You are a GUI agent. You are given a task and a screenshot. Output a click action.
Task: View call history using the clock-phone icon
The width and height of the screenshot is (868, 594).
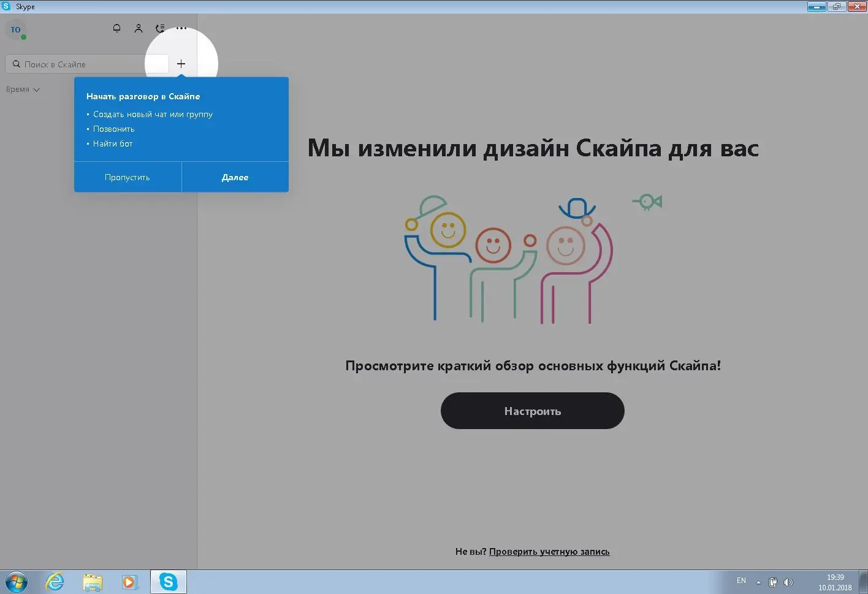pos(159,28)
